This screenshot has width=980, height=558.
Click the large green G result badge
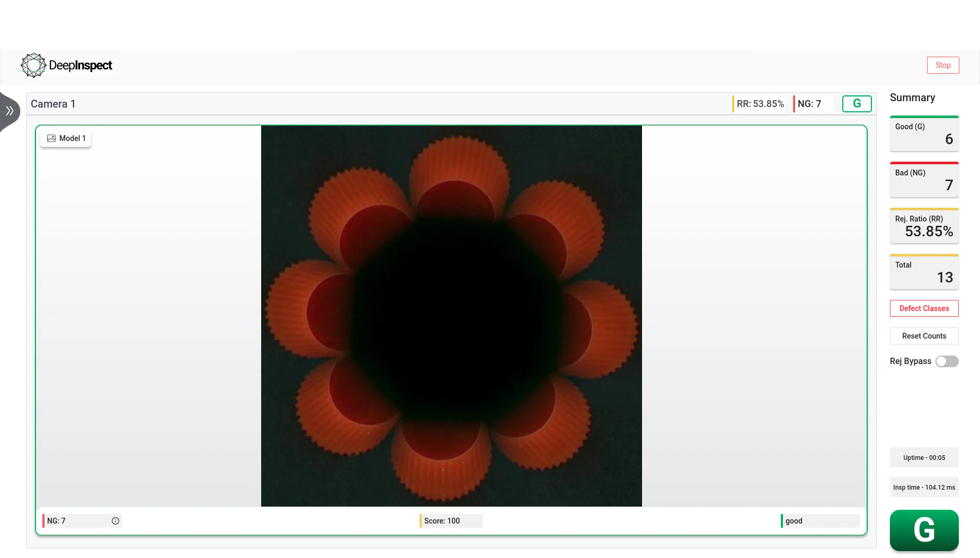tap(924, 530)
